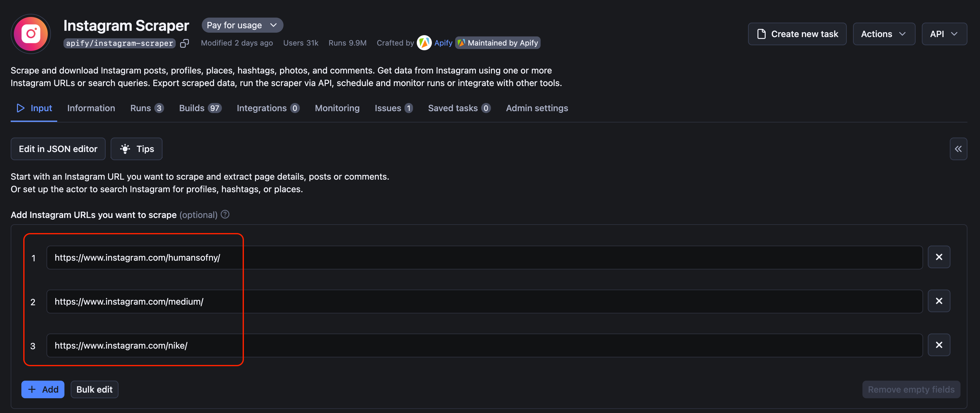Remove the medium URL row
Viewport: 980px width, 413px height.
939,301
